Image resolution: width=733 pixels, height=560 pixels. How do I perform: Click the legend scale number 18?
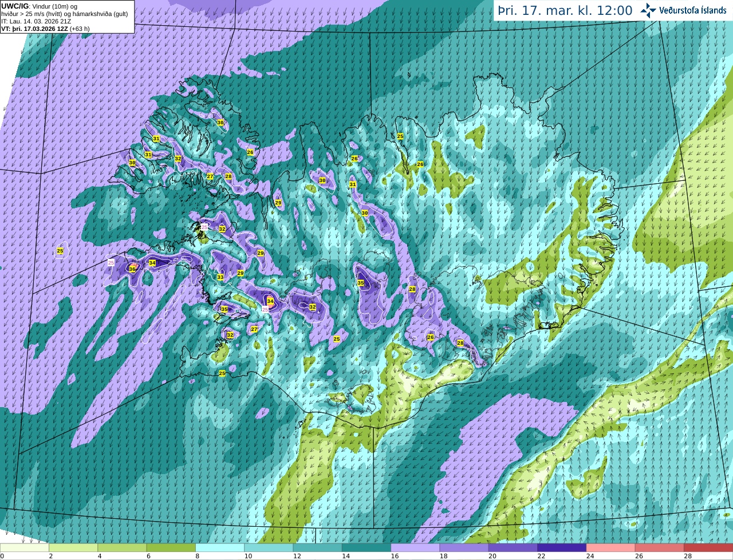pyautogui.click(x=443, y=556)
